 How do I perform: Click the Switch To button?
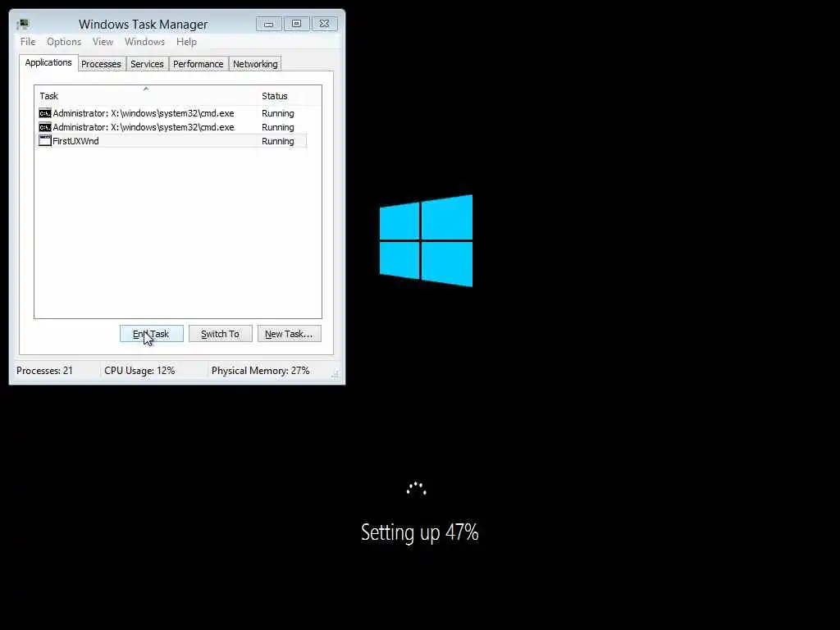click(x=220, y=334)
